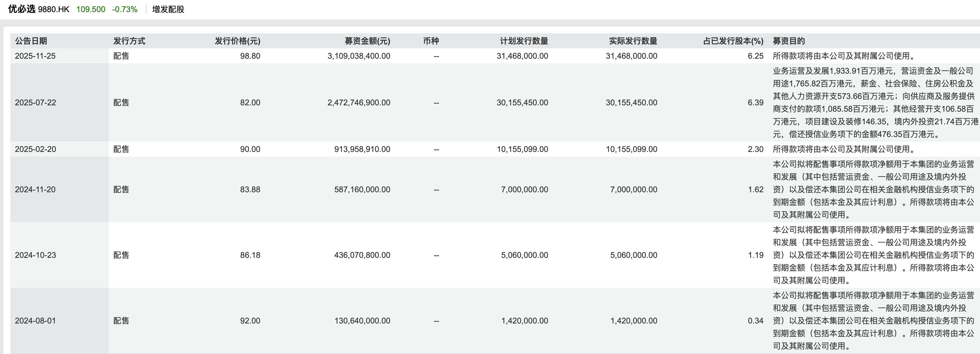Click the 83.88 issue price cell
This screenshot has height=354, width=980.
[250, 189]
